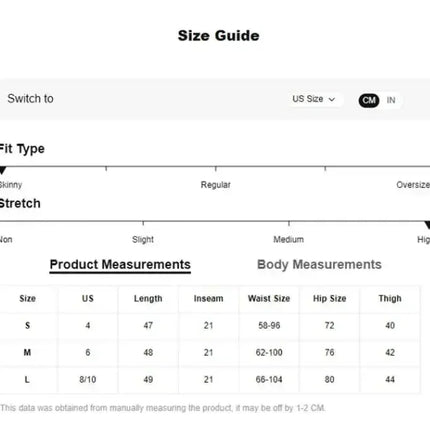The height and width of the screenshot is (430, 430).
Task: Select the M size row
Action: pyautogui.click(x=210, y=353)
